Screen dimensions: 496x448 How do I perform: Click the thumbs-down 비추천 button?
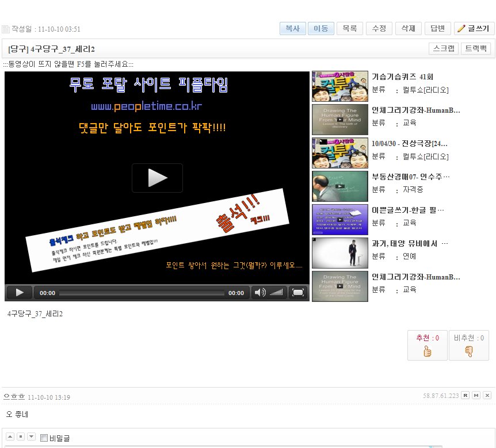tap(468, 346)
